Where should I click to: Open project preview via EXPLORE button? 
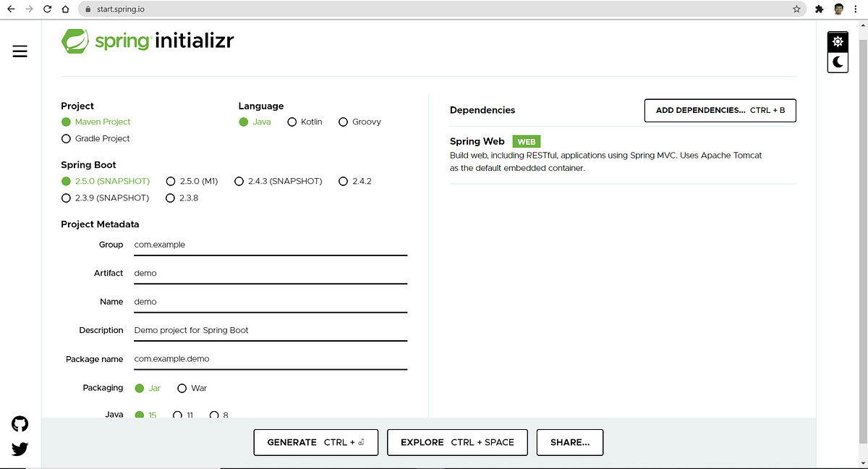tap(457, 442)
